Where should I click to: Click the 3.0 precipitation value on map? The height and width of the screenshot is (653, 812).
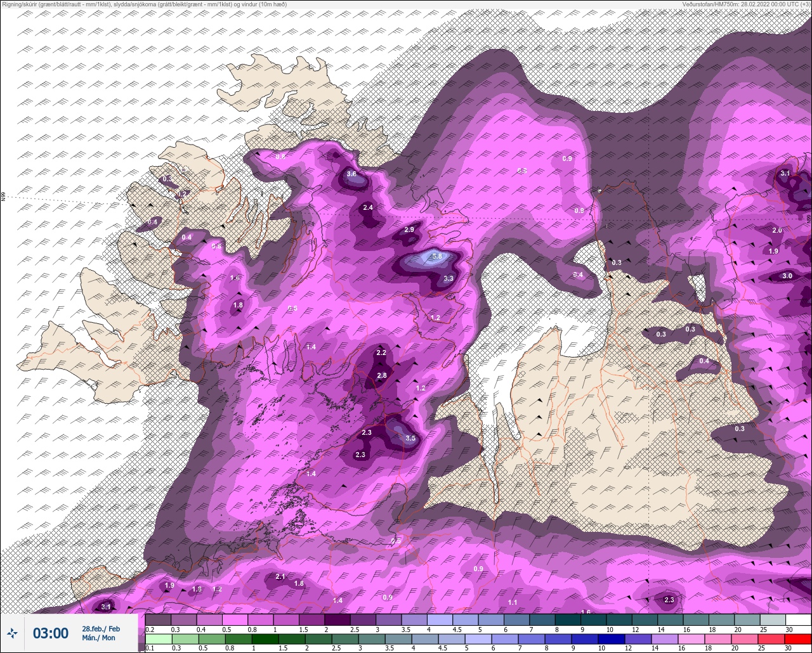point(787,276)
